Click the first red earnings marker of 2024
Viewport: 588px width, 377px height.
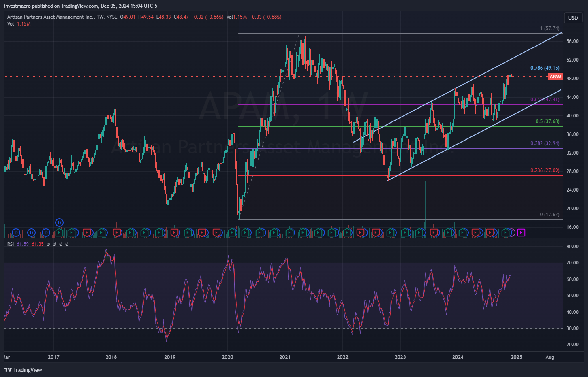click(x=476, y=233)
